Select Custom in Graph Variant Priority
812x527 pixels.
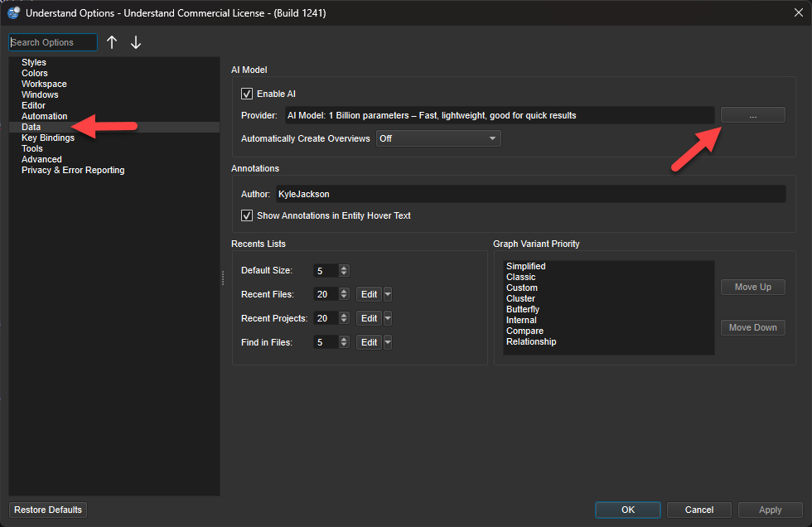tap(521, 288)
